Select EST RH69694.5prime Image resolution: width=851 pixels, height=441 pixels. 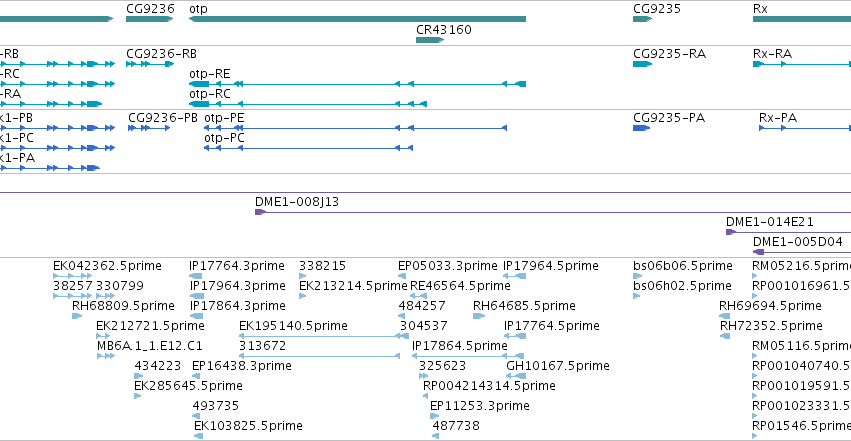coord(725,316)
